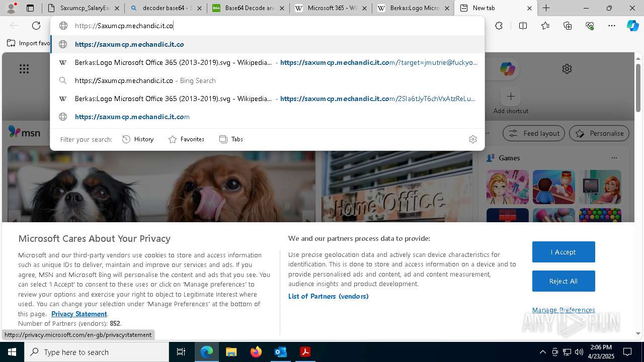Open Adobe Acrobat from the taskbar
644x362 pixels.
click(x=305, y=352)
